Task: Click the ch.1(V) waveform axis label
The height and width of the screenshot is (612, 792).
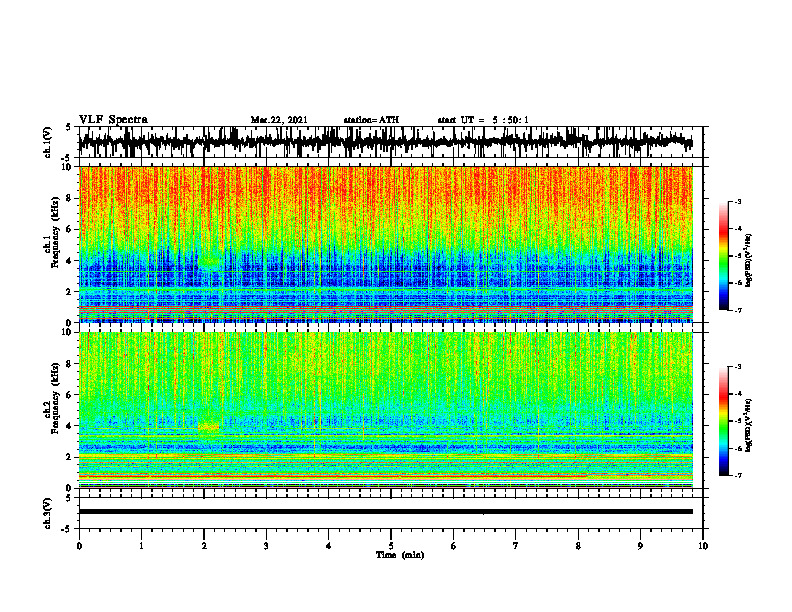Action: point(48,142)
